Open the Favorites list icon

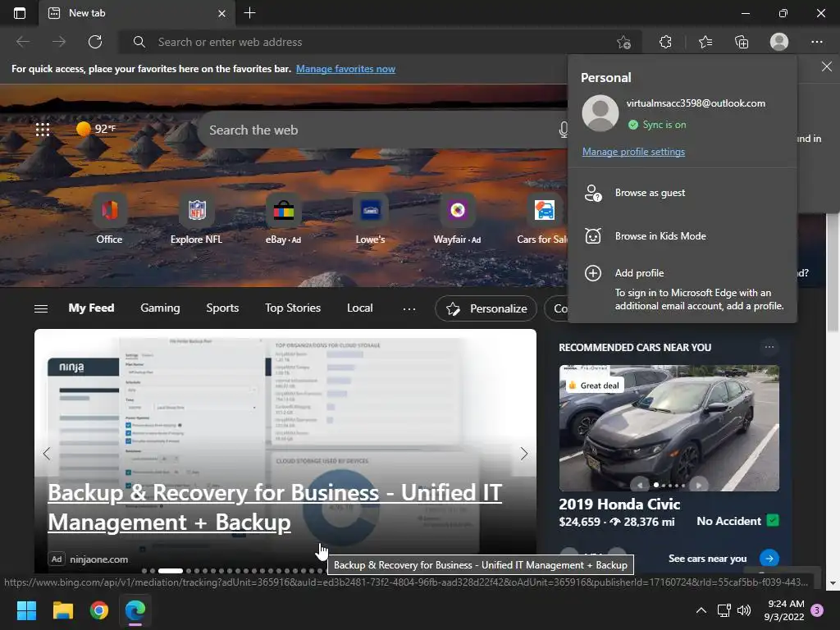(x=705, y=42)
